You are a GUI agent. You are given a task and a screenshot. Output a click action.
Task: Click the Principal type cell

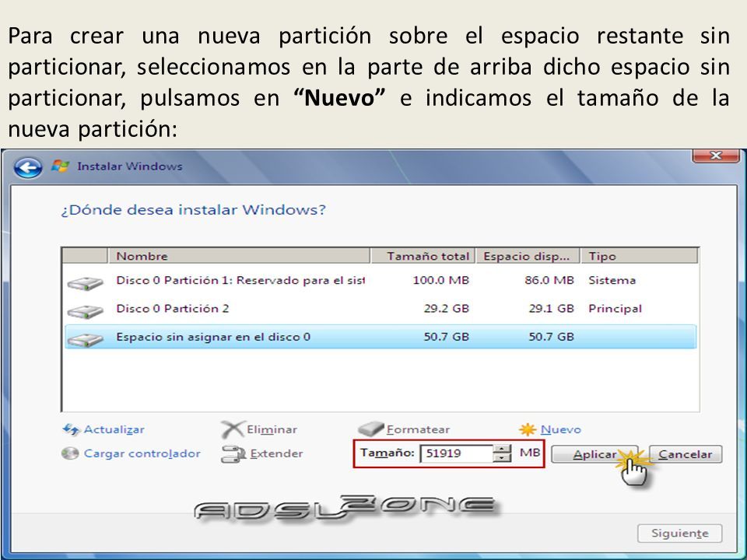(615, 309)
